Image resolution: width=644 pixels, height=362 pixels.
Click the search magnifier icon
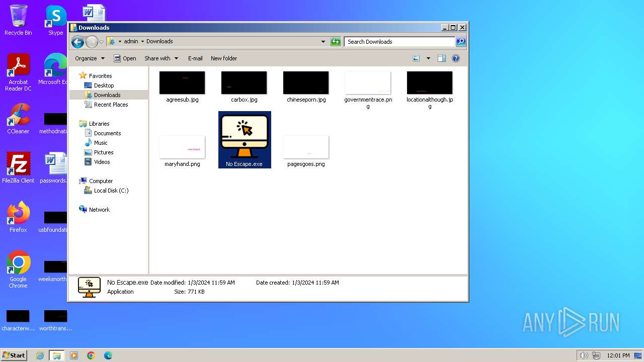pos(461,42)
